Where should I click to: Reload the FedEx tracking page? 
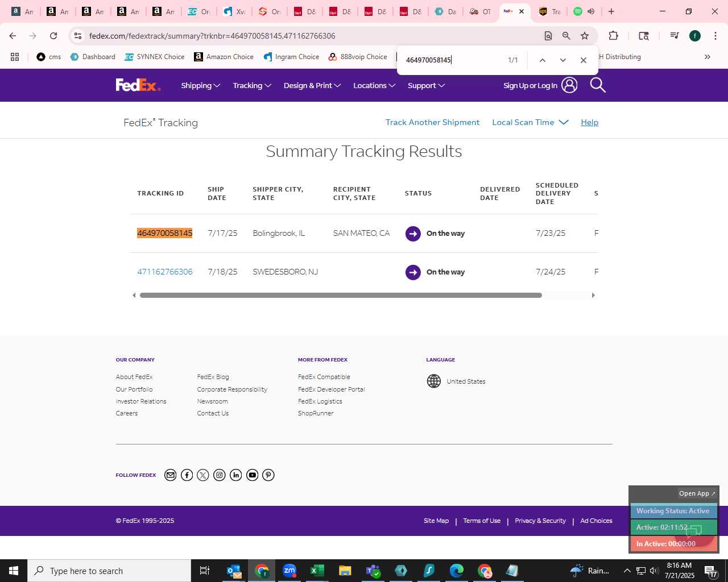pos(53,36)
